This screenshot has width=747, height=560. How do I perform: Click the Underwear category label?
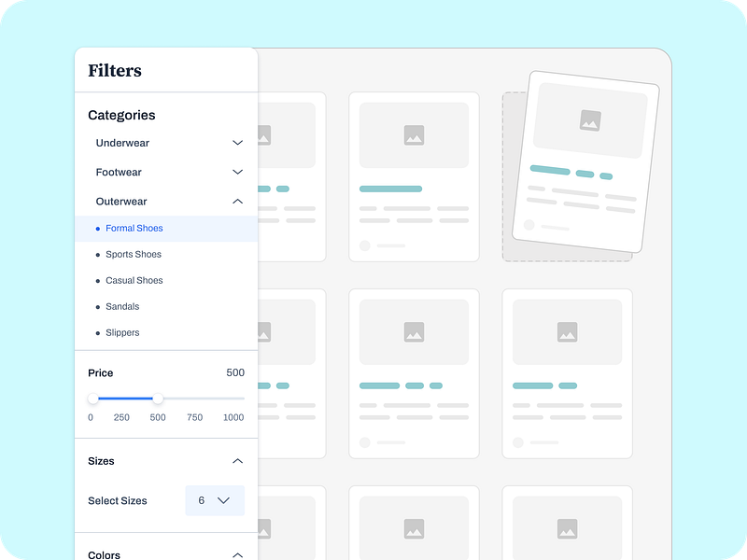(x=122, y=143)
